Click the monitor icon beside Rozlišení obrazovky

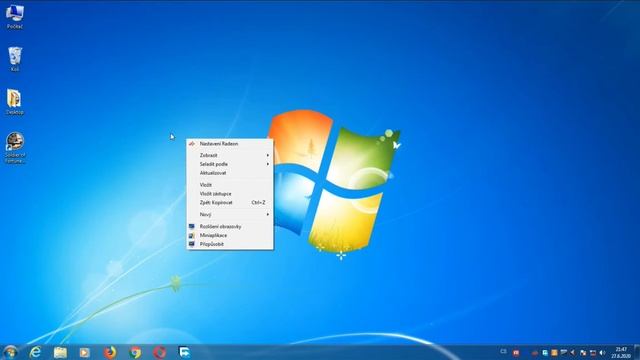[x=192, y=226]
